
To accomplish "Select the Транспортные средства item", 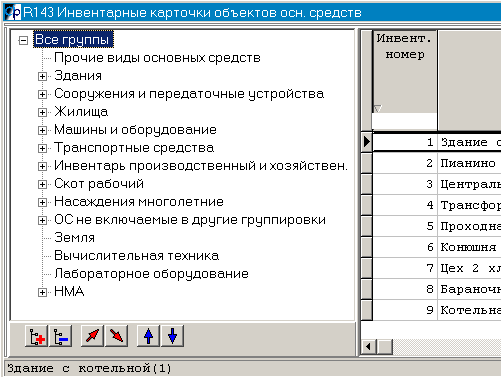I will 134,148.
